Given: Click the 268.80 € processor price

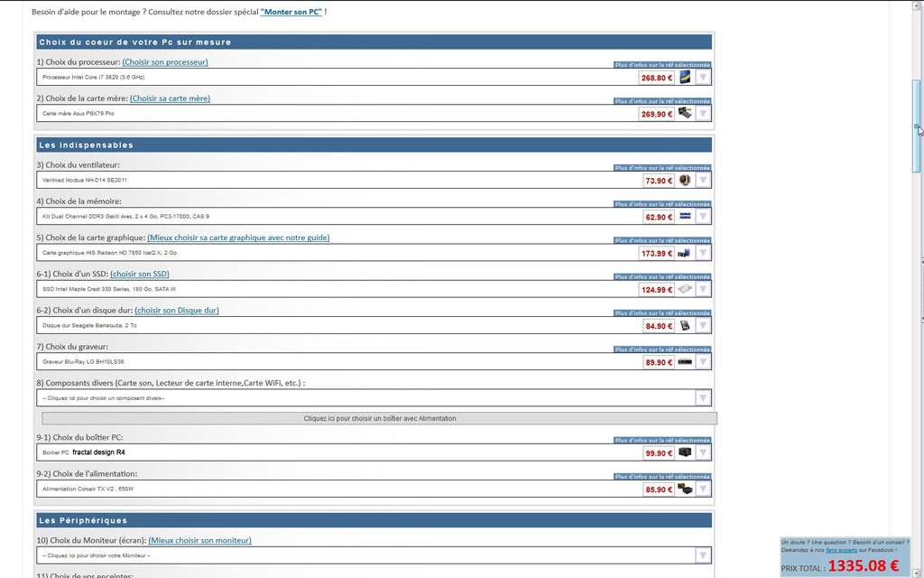Looking at the screenshot, I should tap(657, 78).
